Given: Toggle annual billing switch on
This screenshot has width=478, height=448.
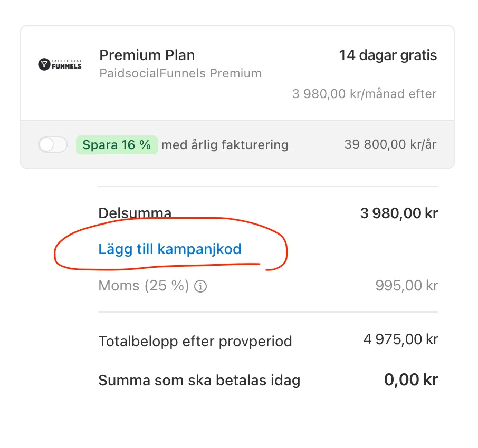Looking at the screenshot, I should pyautogui.click(x=53, y=144).
